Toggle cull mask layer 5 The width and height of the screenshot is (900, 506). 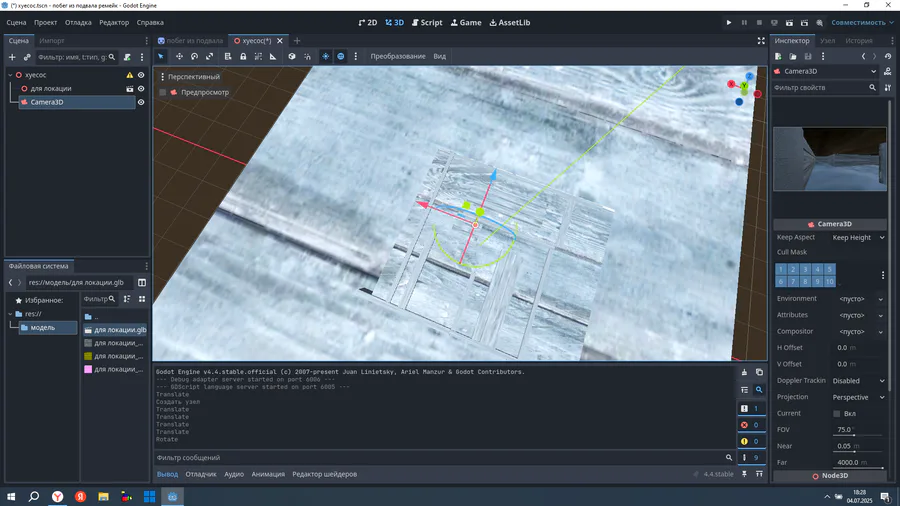[829, 269]
